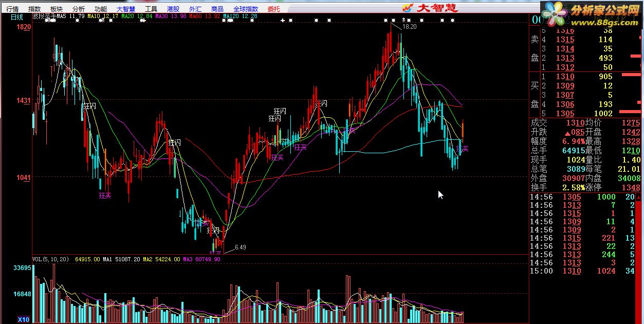
Task: Open the 板块 menu
Action: click(57, 9)
